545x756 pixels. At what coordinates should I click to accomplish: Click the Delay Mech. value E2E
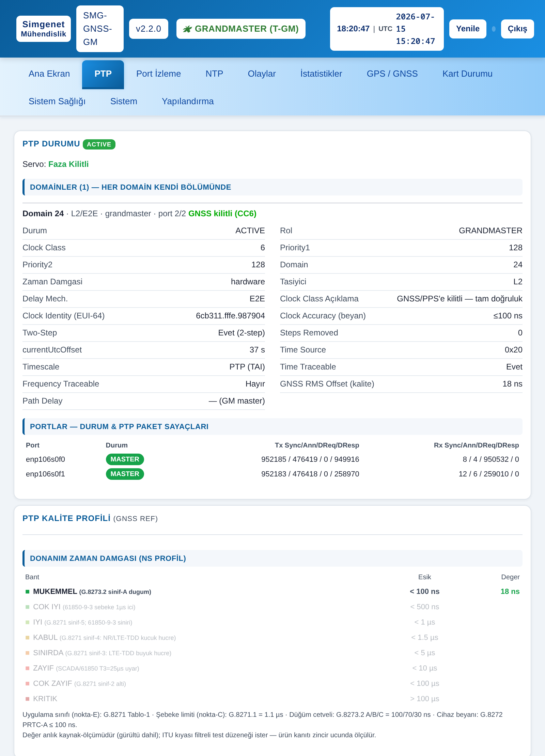coord(257,299)
